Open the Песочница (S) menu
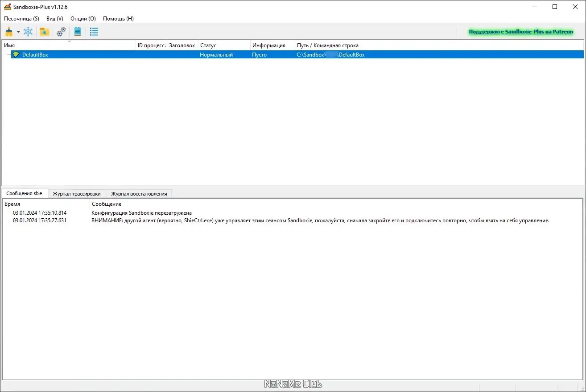Screen dimensions: 586x392 click(x=21, y=19)
